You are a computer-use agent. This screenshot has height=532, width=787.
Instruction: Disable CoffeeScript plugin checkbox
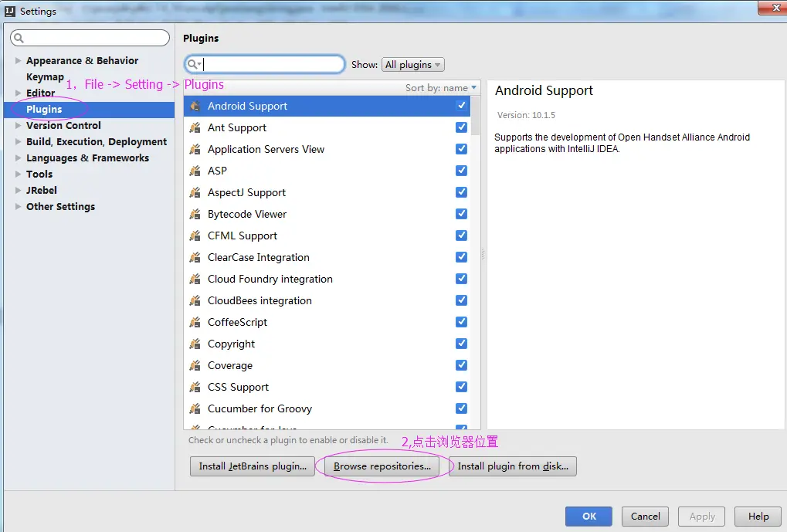(461, 321)
